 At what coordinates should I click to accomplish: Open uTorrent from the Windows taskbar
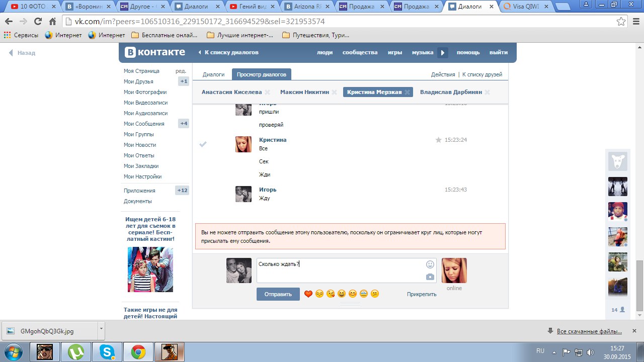point(76,352)
